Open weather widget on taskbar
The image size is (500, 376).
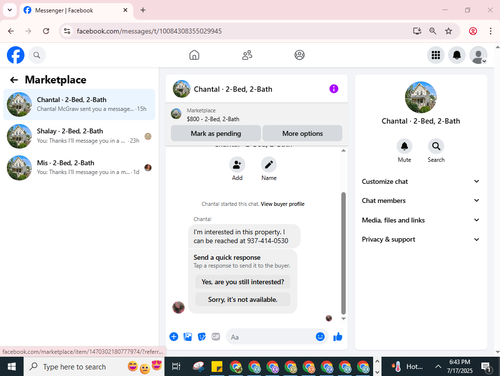point(407,367)
